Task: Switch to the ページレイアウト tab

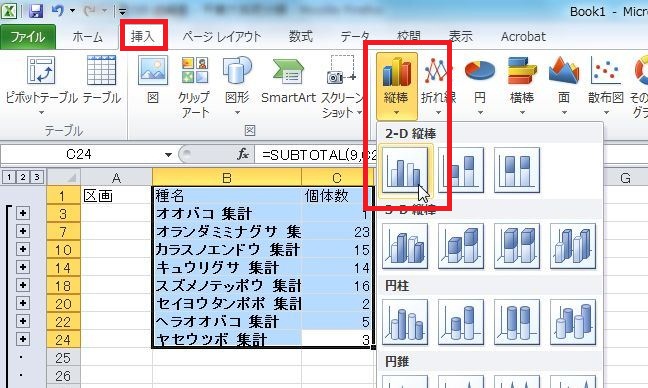Action: (x=222, y=37)
